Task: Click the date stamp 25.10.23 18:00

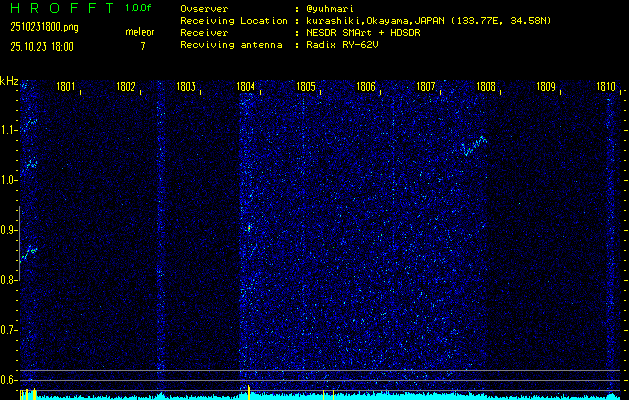Action: (42, 47)
